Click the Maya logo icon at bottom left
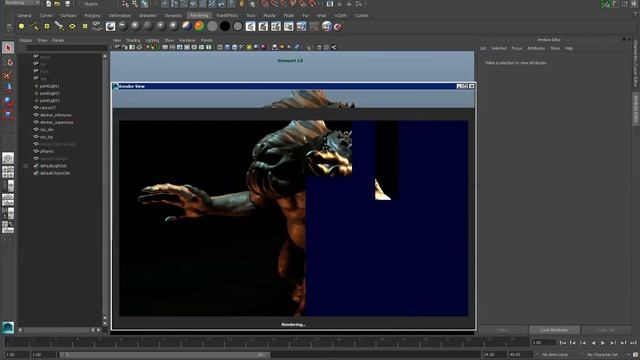 [8, 327]
